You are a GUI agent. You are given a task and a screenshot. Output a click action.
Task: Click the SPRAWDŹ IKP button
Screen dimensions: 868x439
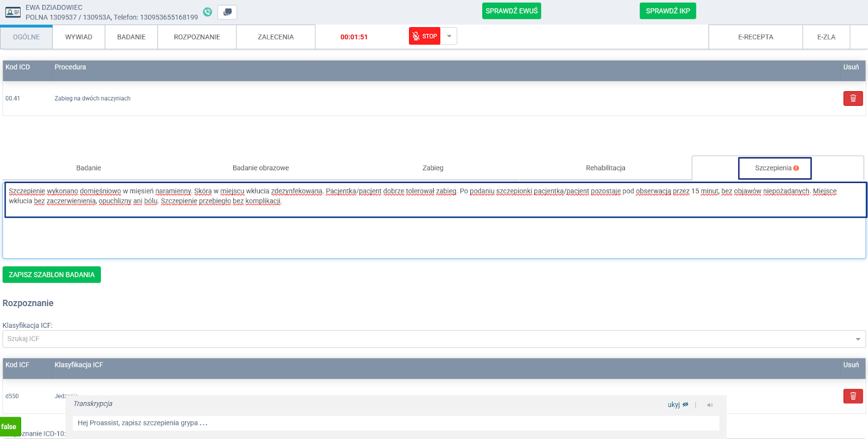click(x=667, y=11)
